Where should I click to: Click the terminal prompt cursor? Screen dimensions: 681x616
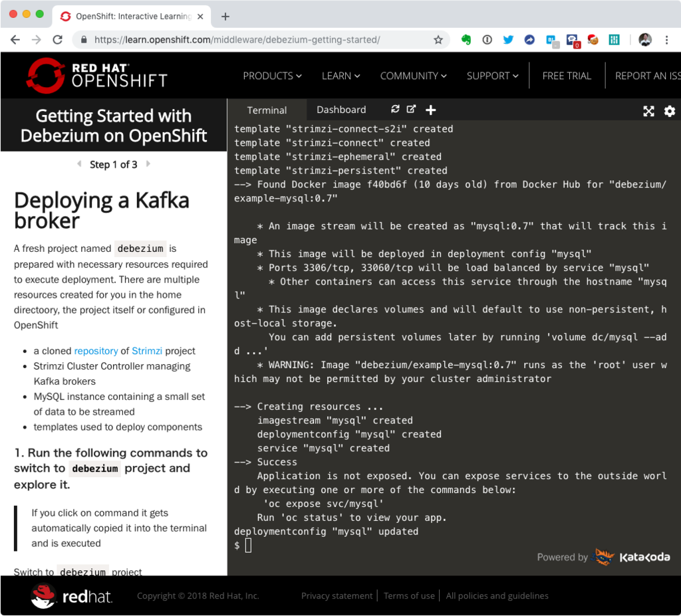[x=248, y=546]
